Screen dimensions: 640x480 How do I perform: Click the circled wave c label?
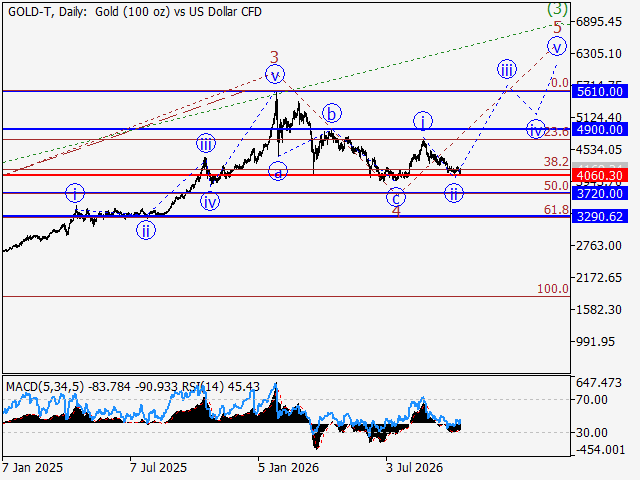[x=396, y=198]
